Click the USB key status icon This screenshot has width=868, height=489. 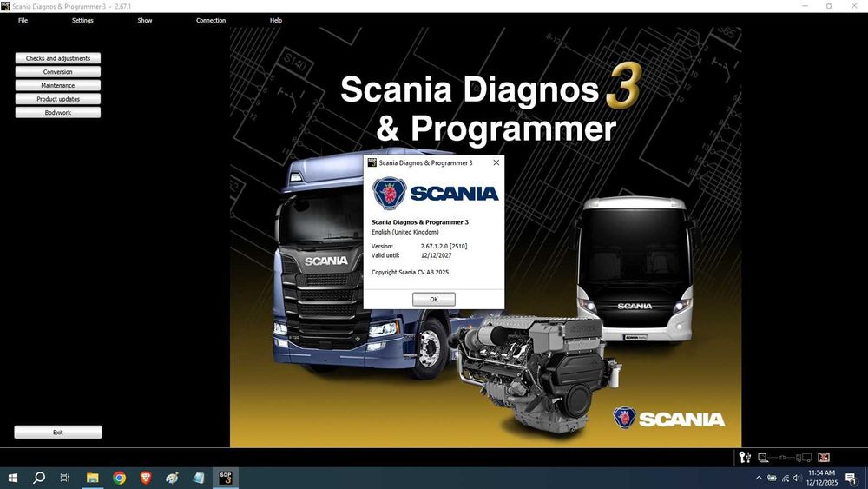tap(745, 457)
